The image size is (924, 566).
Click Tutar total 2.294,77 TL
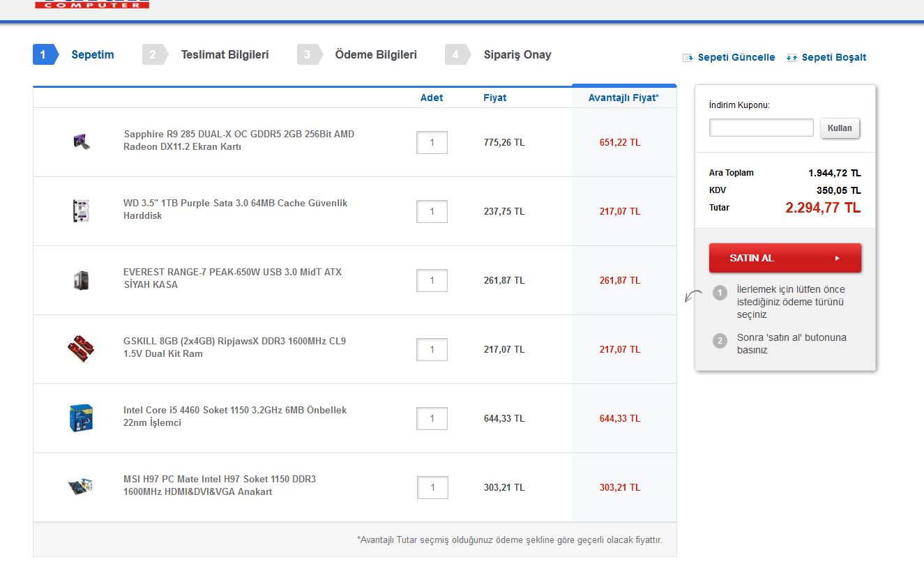[x=823, y=208]
